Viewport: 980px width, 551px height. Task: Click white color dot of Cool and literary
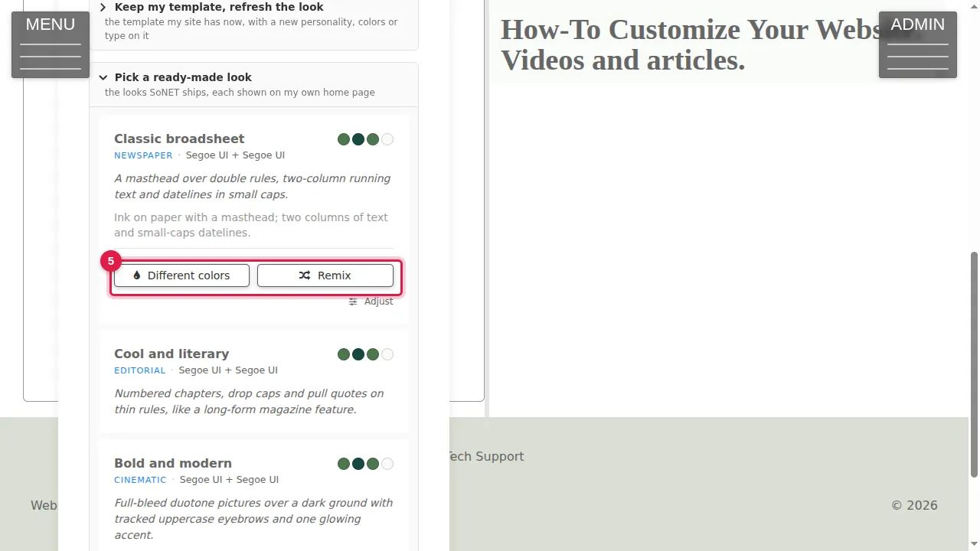click(387, 354)
